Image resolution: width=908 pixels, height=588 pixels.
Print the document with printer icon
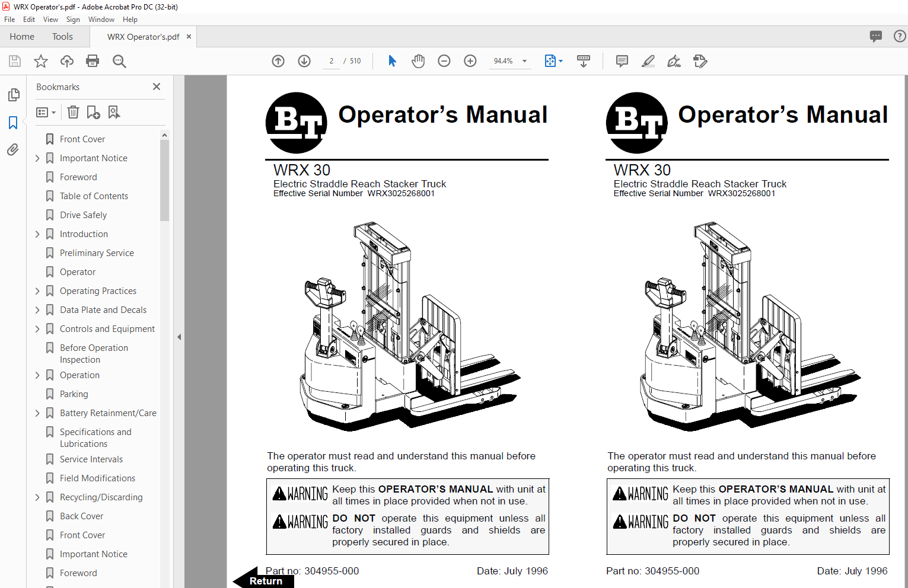[x=93, y=61]
